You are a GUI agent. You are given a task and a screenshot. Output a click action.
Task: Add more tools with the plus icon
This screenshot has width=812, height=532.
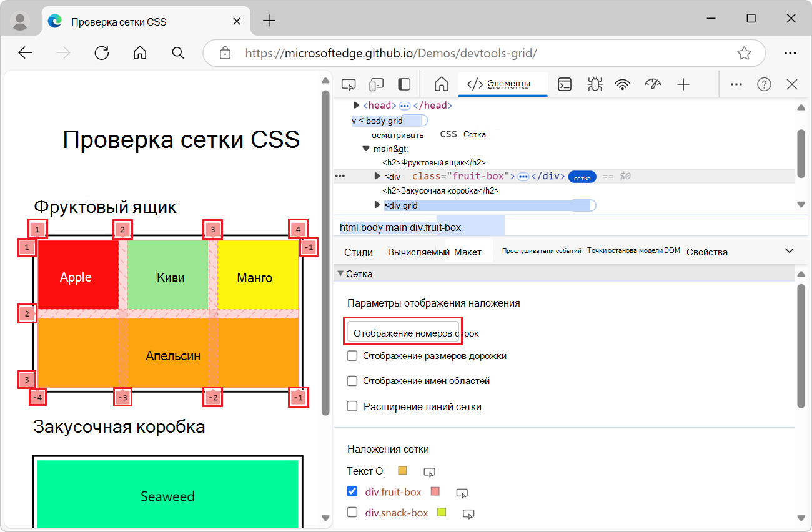coord(683,84)
